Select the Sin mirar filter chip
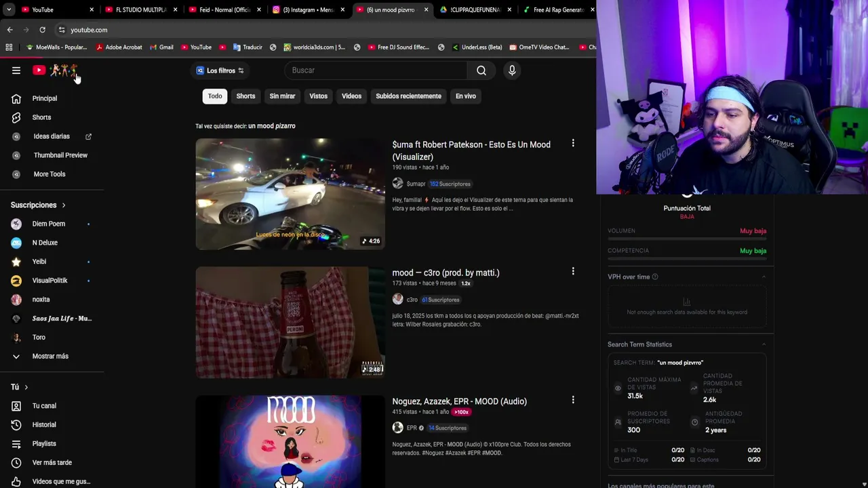This screenshot has width=868, height=488. tap(282, 96)
